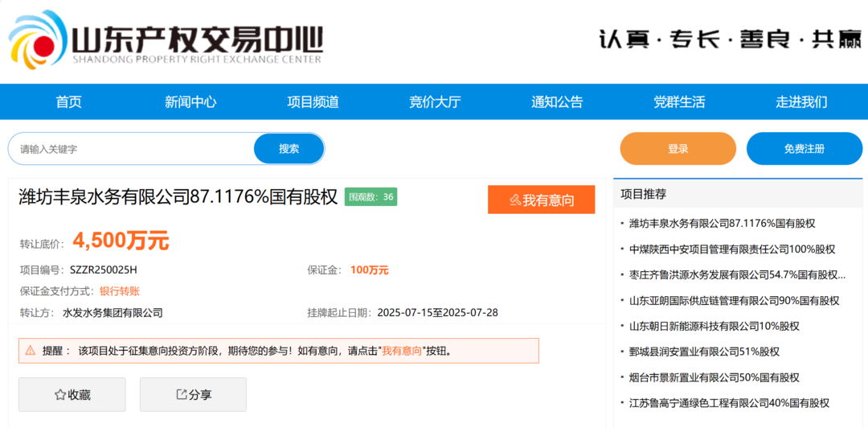868x428 pixels.
Task: Click the Shandong Property Right Exchange Center logo
Action: [x=165, y=40]
